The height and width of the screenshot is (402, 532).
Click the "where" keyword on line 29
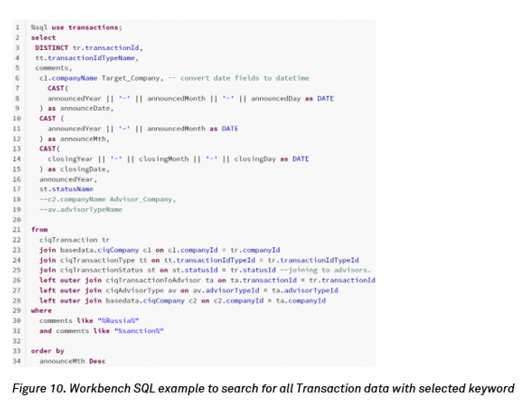click(x=41, y=311)
